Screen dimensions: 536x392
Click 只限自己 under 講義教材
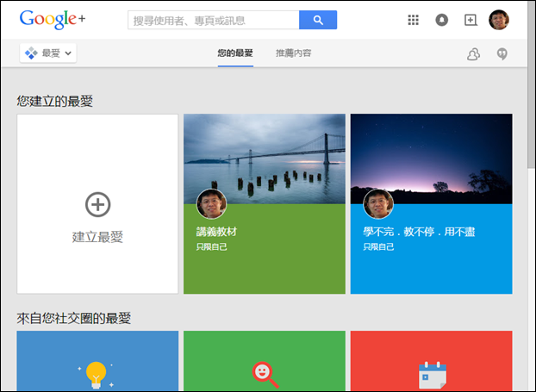point(211,246)
